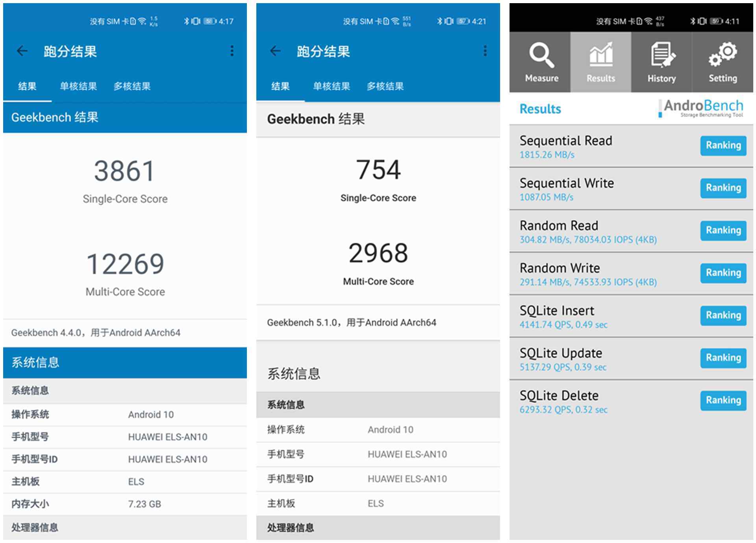Open the AndroBench History tab
756x543 pixels.
pyautogui.click(x=661, y=62)
